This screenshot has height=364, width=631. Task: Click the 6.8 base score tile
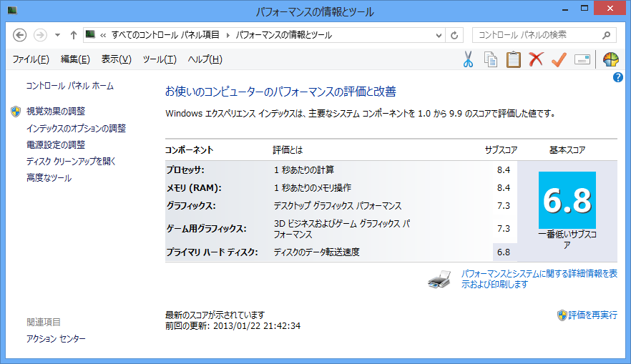[567, 200]
